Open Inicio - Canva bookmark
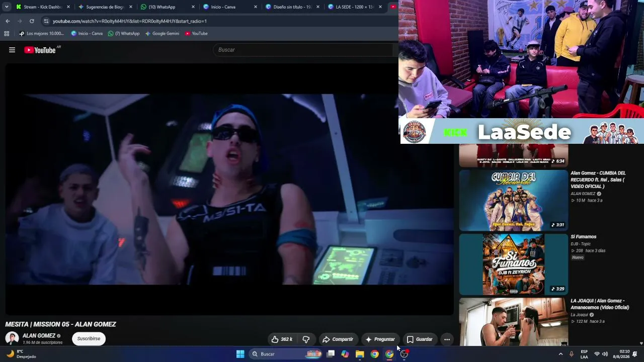Image resolution: width=644 pixels, height=362 pixels. point(87,34)
